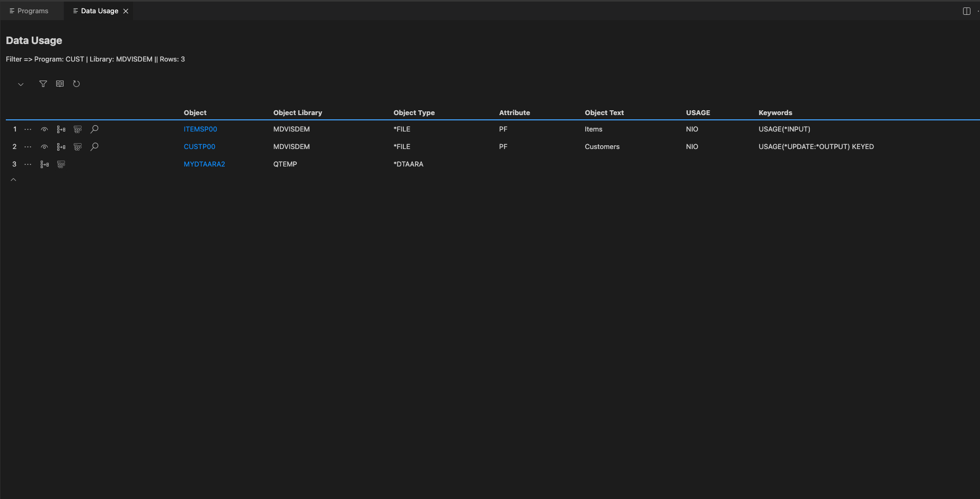Open data structure icon for CUSTP00
980x499 pixels.
pyautogui.click(x=77, y=147)
